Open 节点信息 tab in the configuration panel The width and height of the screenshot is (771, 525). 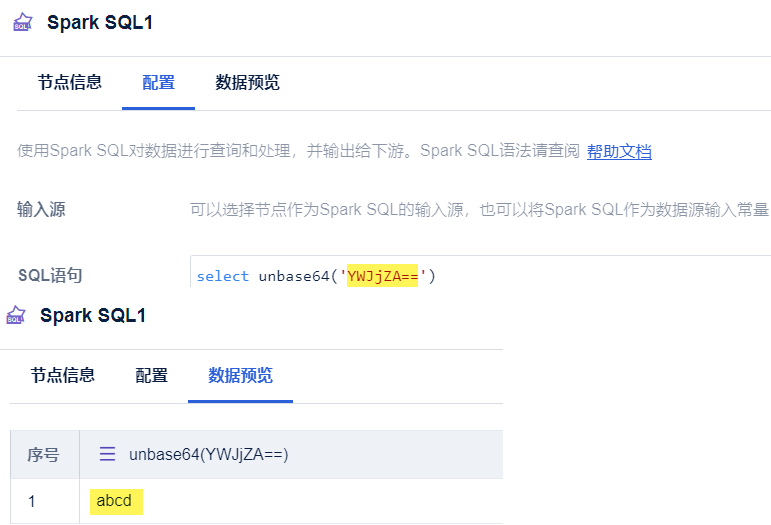[70, 82]
